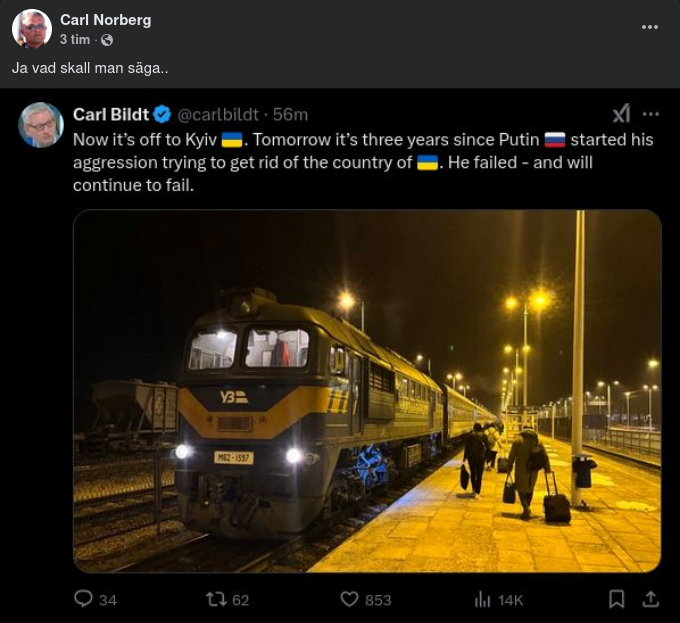Click the retweet arrows icon
680x623 pixels.
point(216,599)
